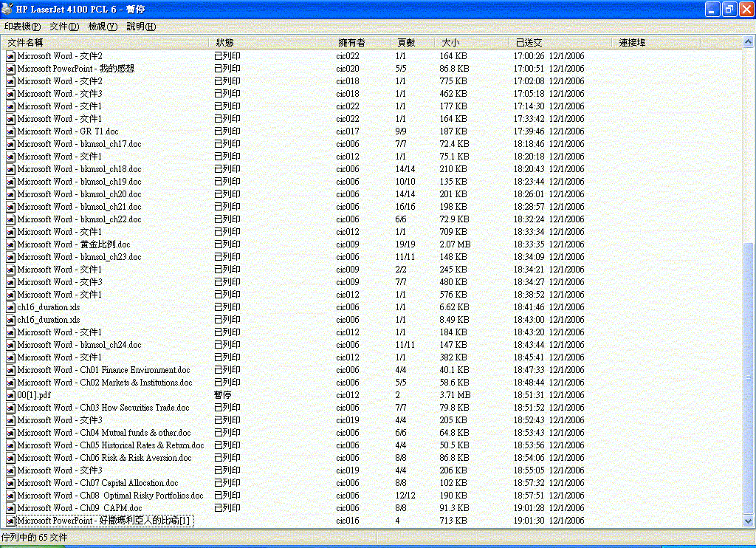This screenshot has height=548, width=756.
Task: Select Ch05 Historical Rates & Return.doc icon
Action: [10, 445]
